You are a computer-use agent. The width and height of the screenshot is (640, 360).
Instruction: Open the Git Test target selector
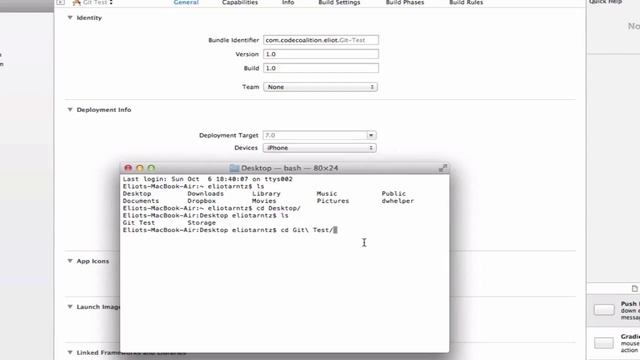click(x=93, y=2)
